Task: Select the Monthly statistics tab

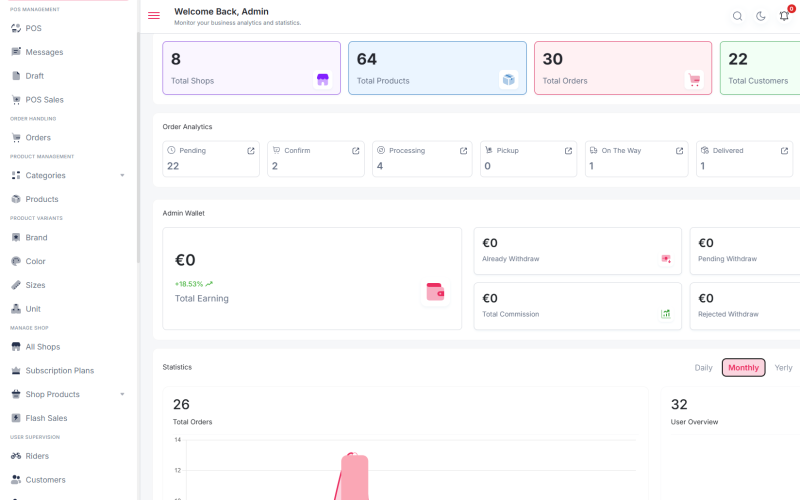Action: point(743,367)
